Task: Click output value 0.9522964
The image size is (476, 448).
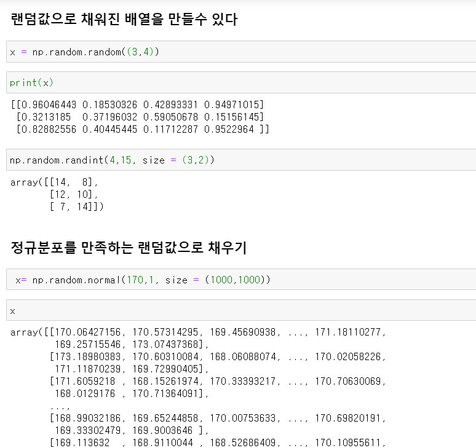Action: pos(229,129)
